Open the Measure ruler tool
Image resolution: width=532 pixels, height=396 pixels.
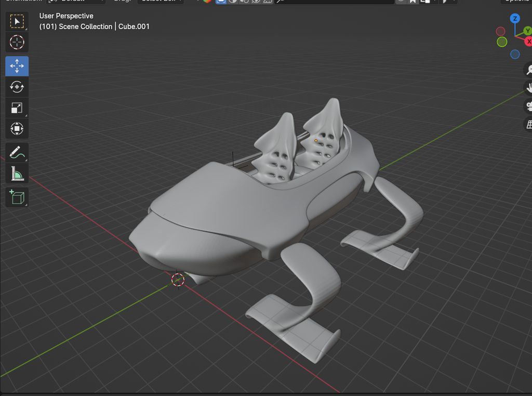pyautogui.click(x=17, y=174)
